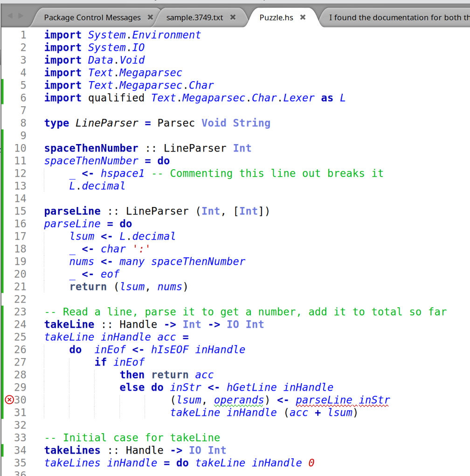Click 'Data.Void' on line 3

116,60
